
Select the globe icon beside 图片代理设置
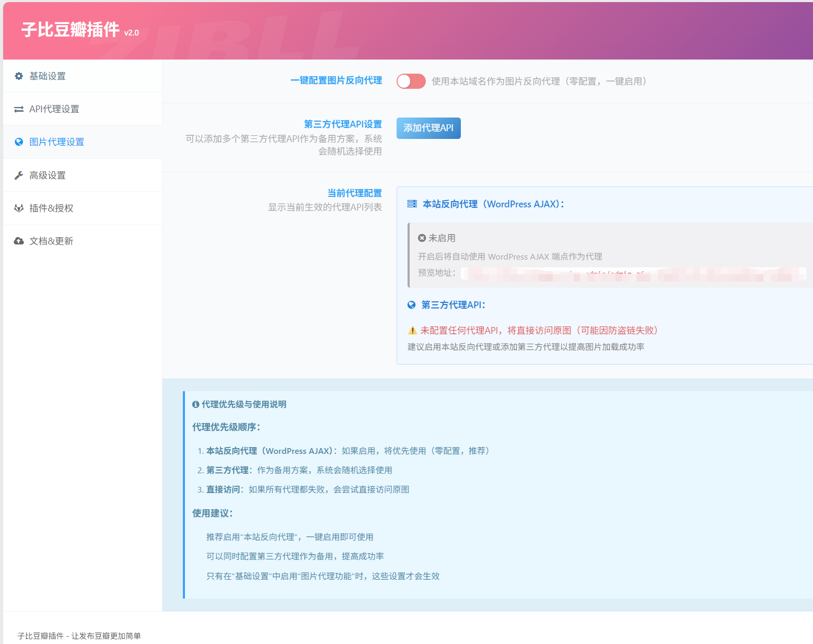19,142
